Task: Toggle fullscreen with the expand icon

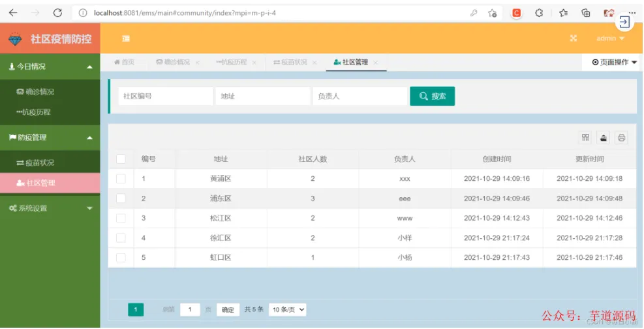Action: [x=574, y=39]
